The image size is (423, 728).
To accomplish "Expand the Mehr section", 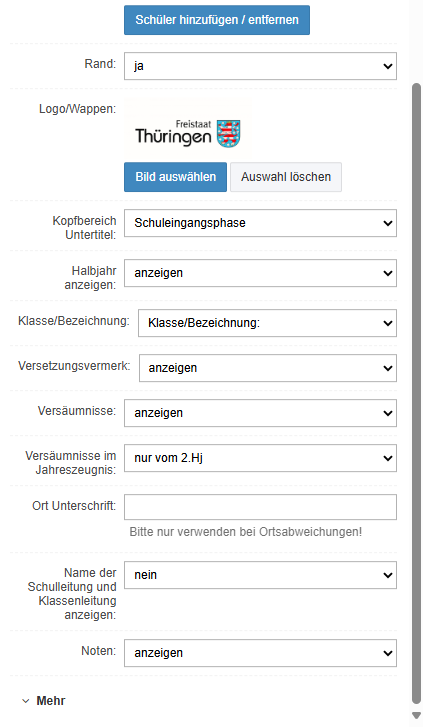I will [x=44, y=701].
